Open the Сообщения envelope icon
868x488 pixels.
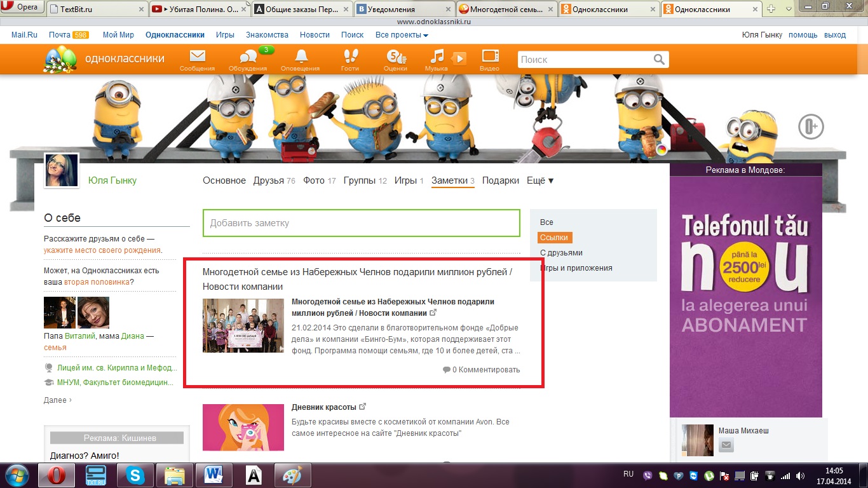tap(197, 56)
